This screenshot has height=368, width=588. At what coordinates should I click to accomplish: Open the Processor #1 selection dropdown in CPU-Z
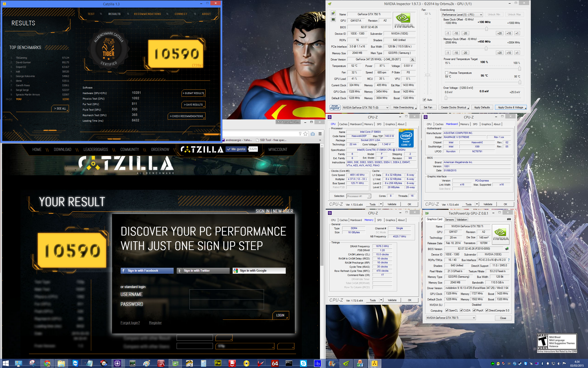pos(359,196)
